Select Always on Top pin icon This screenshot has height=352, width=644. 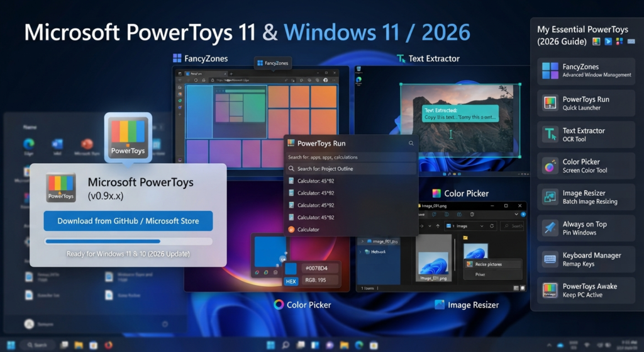(x=550, y=228)
